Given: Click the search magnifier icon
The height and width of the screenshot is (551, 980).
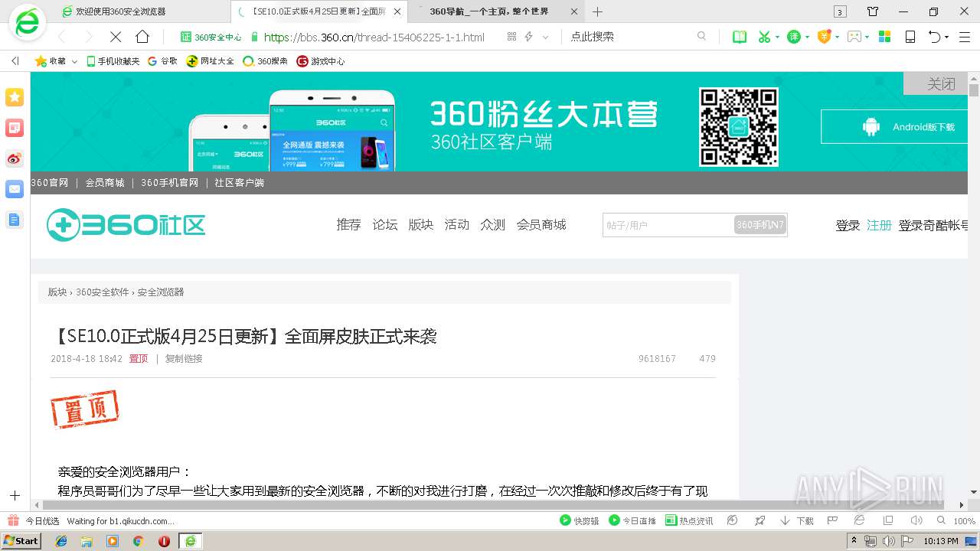Looking at the screenshot, I should tap(701, 36).
